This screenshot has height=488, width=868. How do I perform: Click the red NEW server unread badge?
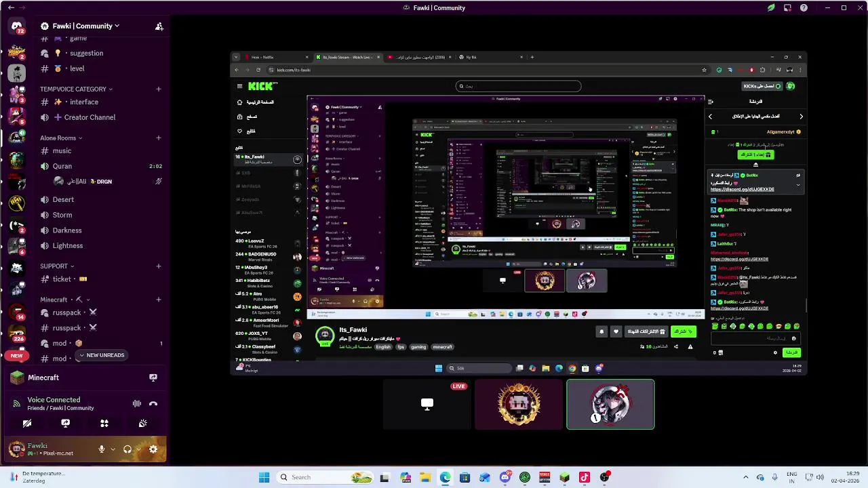[x=16, y=355]
